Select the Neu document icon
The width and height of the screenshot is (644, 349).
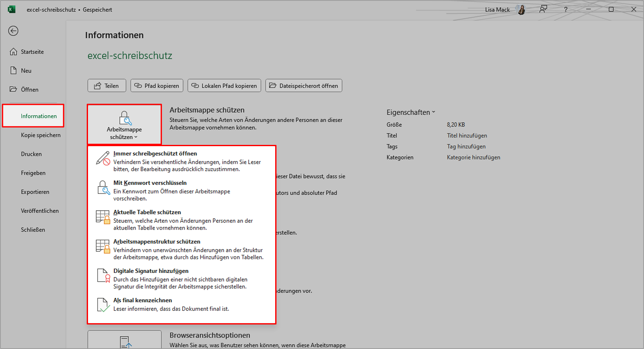(x=13, y=70)
